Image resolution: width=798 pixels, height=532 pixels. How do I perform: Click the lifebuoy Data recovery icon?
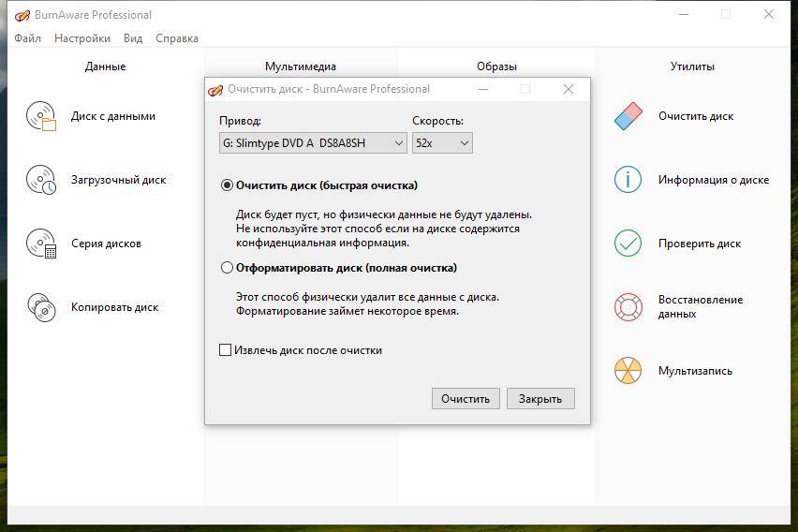click(x=628, y=307)
